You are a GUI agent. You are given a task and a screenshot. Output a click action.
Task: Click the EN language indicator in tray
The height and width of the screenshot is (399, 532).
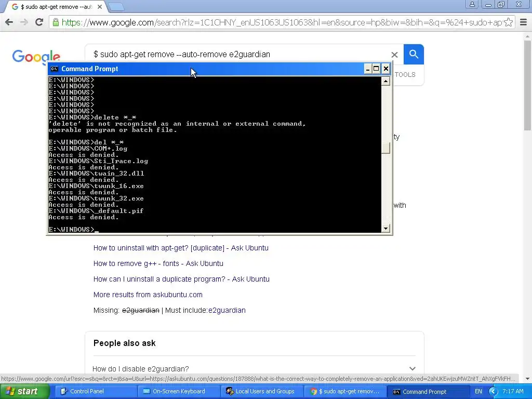[x=478, y=391]
